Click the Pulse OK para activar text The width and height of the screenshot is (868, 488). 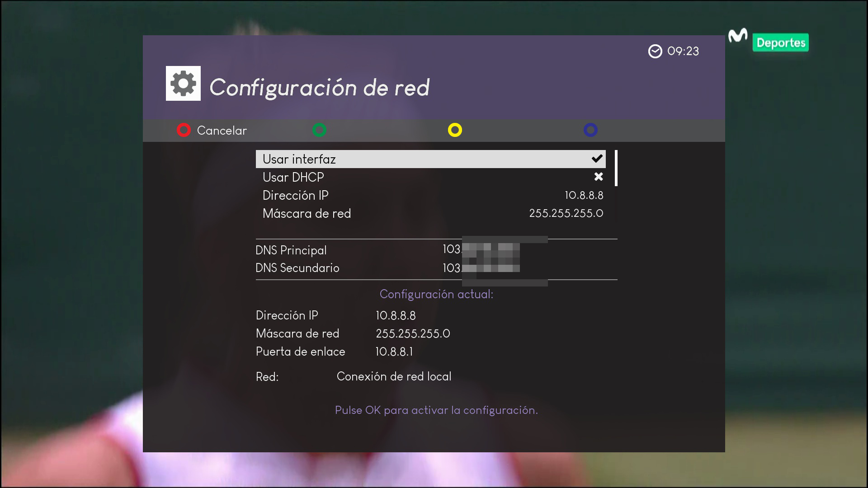[436, 410]
